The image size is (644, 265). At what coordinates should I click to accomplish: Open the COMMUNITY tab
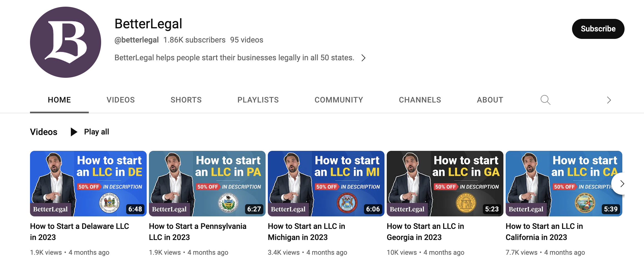pos(339,100)
